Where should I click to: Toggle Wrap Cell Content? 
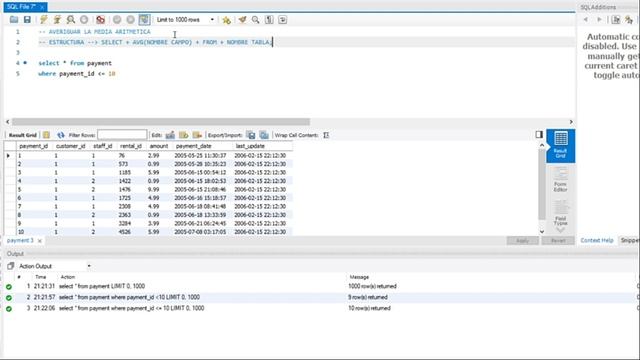click(x=326, y=135)
